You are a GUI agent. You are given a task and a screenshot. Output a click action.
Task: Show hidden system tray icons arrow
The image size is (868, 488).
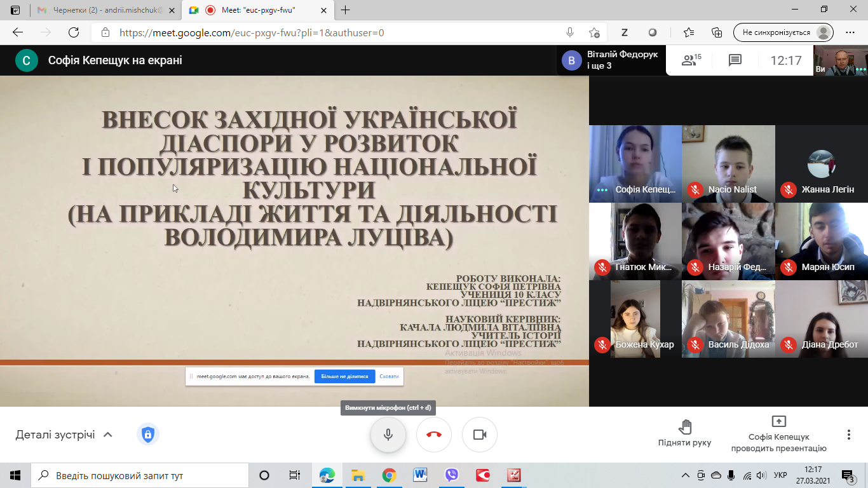pyautogui.click(x=685, y=475)
